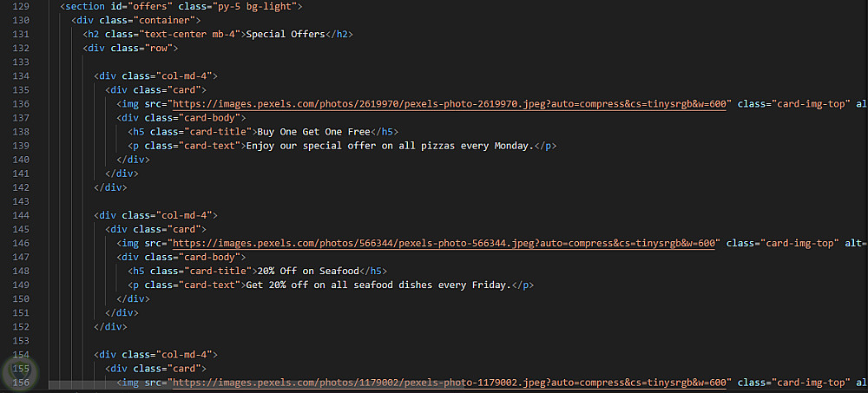This screenshot has height=393, width=868.
Task: Open the pexels-photo-2619970.jpeg image URL
Action: coord(450,104)
